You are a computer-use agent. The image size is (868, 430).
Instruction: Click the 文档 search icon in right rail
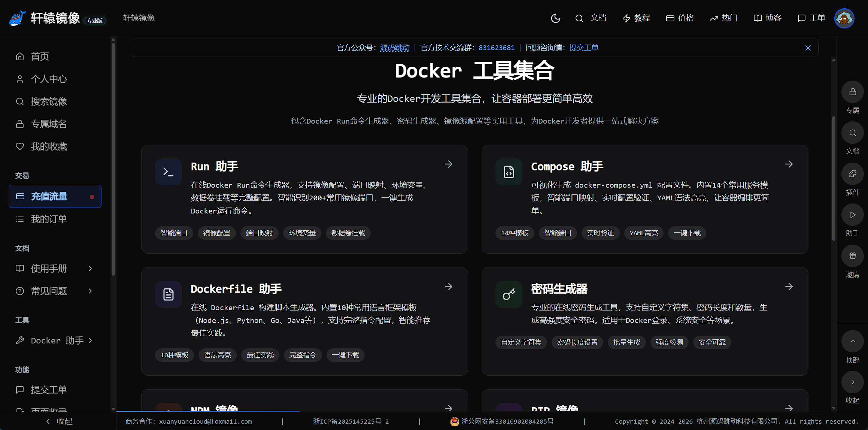(x=853, y=133)
